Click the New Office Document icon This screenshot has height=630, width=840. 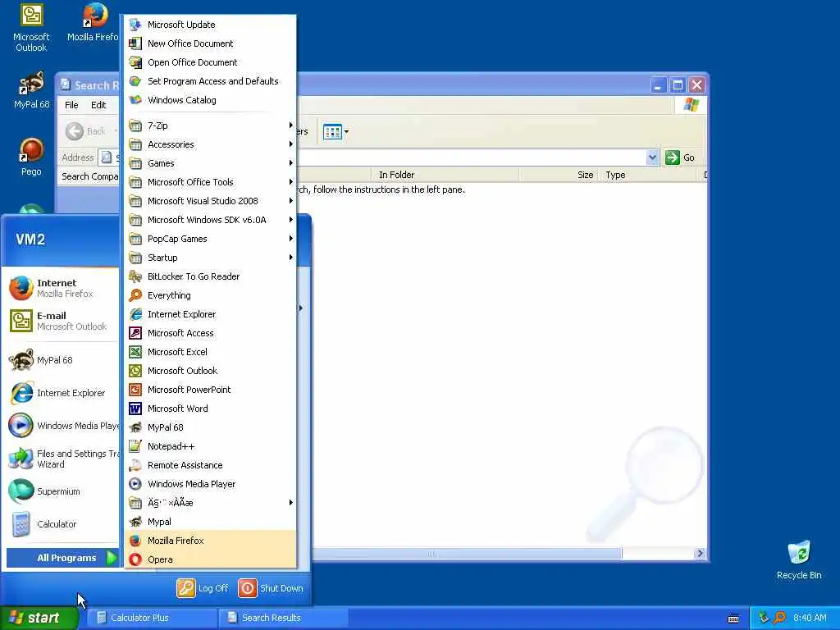[135, 43]
